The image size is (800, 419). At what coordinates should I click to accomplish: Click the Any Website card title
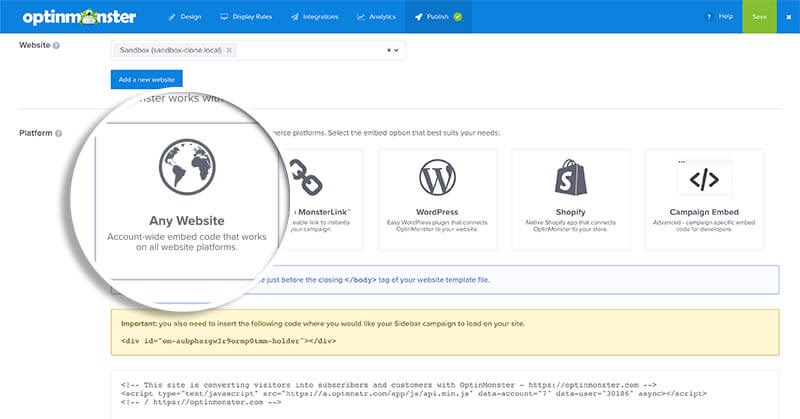(x=187, y=220)
